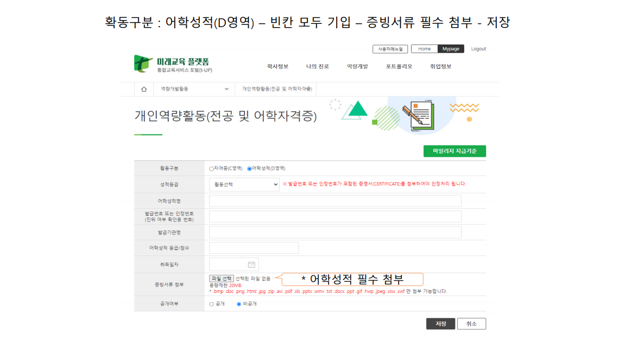The width and height of the screenshot is (644, 358).
Task: Choose the 비공개 radio option
Action: tap(239, 304)
